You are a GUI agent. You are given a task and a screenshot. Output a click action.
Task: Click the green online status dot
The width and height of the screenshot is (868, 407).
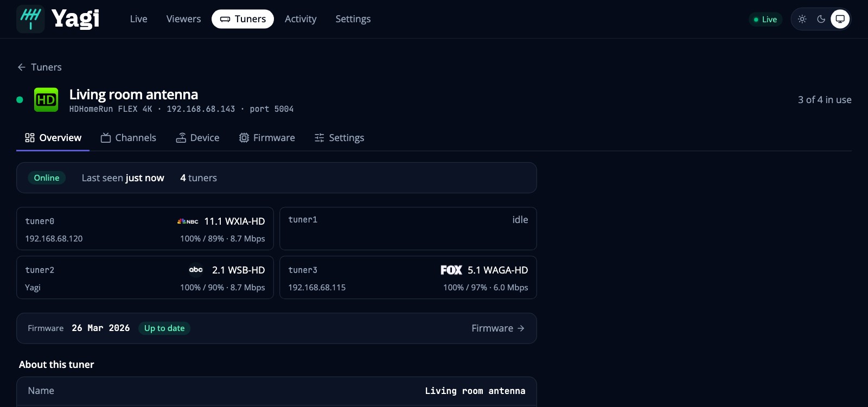pyautogui.click(x=20, y=100)
